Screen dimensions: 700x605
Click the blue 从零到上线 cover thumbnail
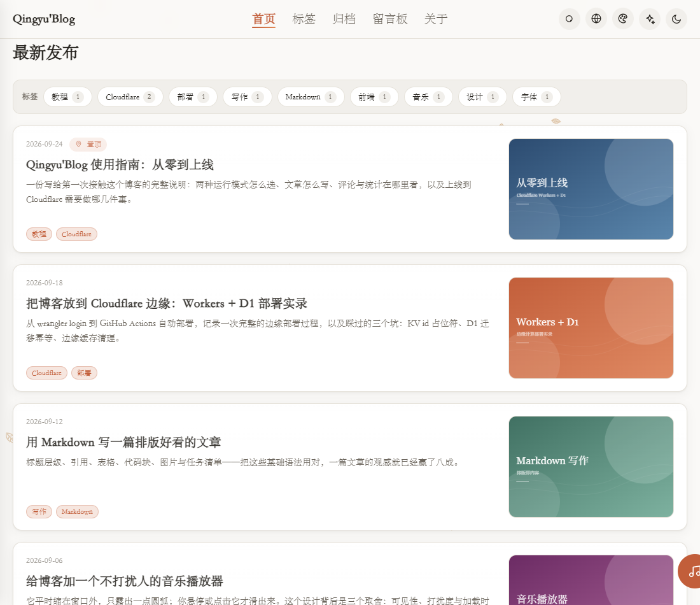coord(591,189)
